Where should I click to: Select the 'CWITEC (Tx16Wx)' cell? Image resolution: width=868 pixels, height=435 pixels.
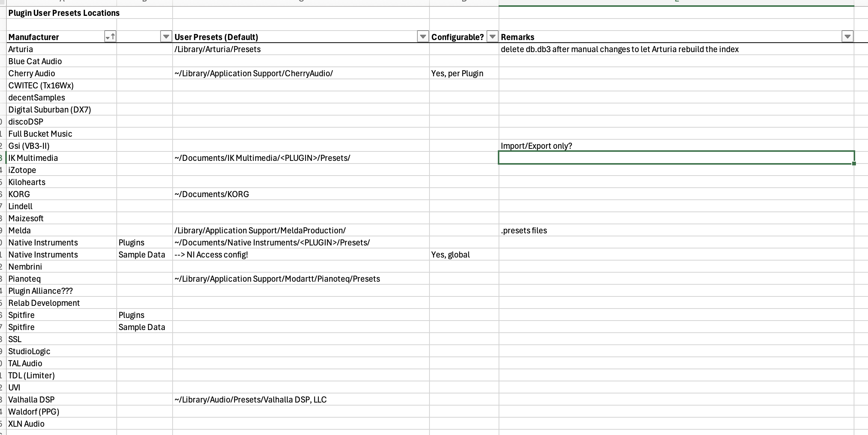coord(62,85)
